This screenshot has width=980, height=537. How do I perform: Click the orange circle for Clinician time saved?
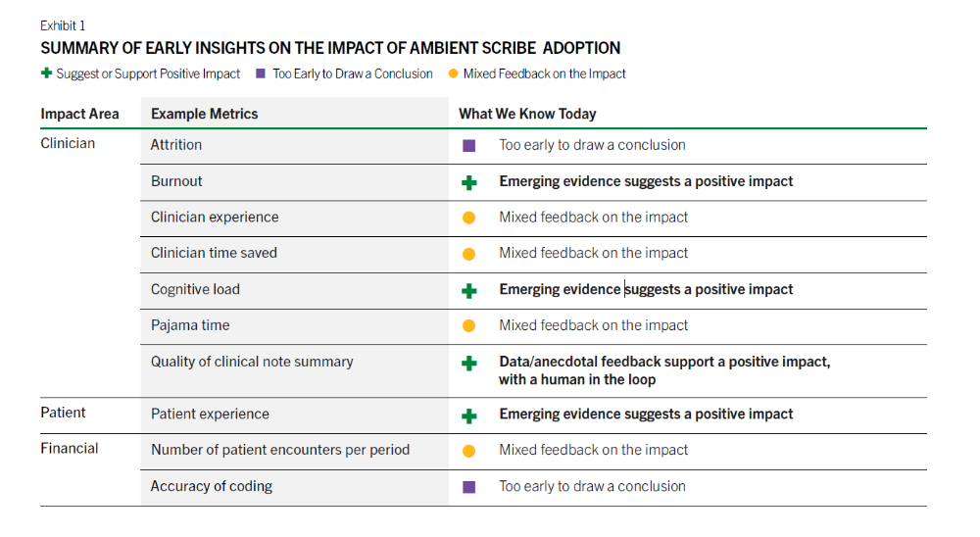click(468, 254)
